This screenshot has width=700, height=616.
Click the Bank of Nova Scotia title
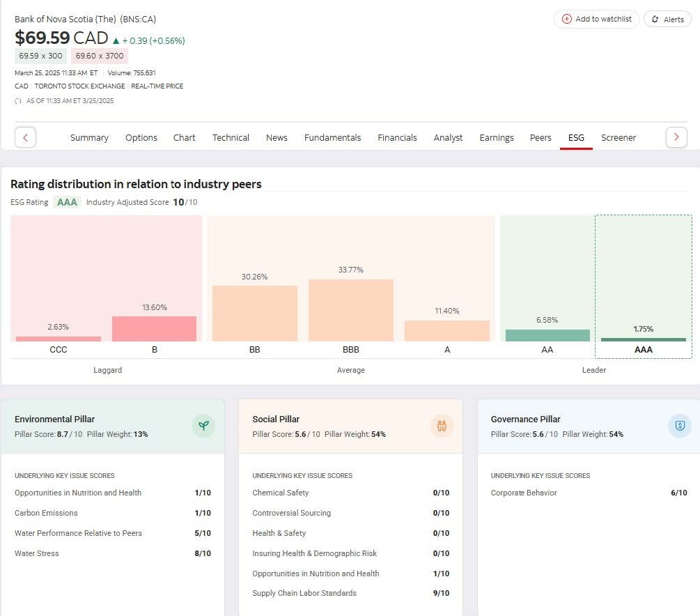point(85,20)
